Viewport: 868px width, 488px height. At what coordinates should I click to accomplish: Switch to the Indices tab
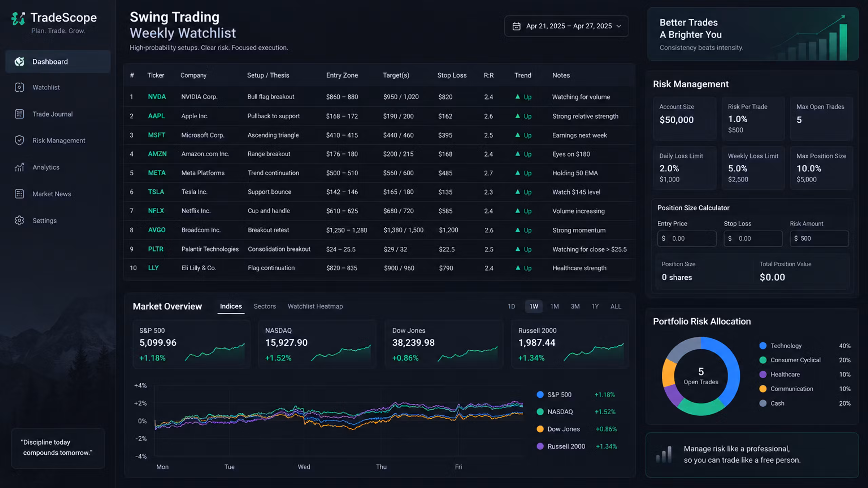click(231, 306)
